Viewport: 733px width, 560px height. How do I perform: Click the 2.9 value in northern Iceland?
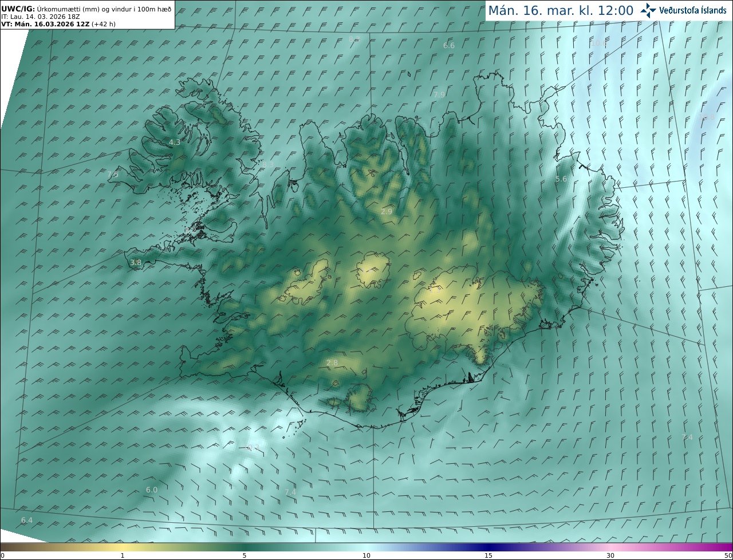387,211
